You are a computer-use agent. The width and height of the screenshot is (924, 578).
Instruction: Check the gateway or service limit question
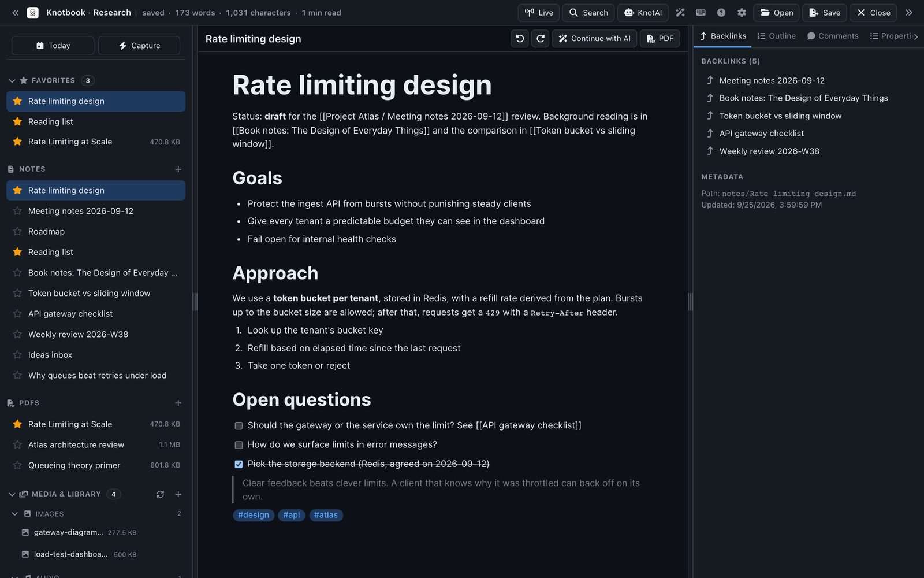click(239, 426)
